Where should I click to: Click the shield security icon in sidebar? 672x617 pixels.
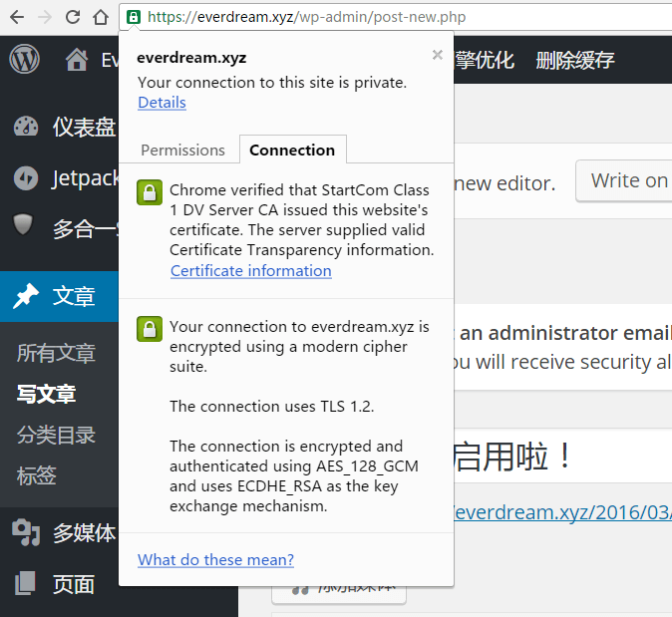(x=23, y=225)
